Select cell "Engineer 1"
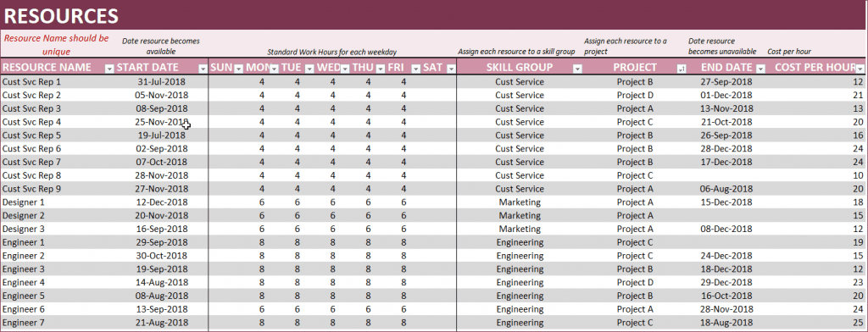Screen dimensions: 868x332 [x=24, y=242]
